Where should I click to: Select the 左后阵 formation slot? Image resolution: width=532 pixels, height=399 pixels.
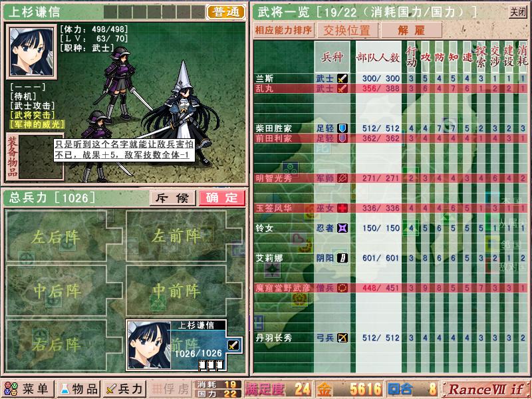pos(64,236)
